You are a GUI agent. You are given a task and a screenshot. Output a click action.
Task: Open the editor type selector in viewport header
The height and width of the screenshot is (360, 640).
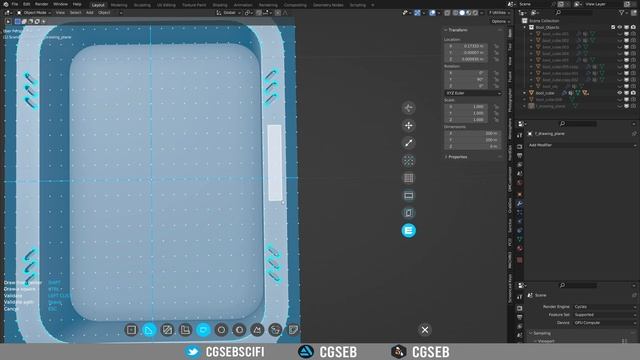point(9,13)
